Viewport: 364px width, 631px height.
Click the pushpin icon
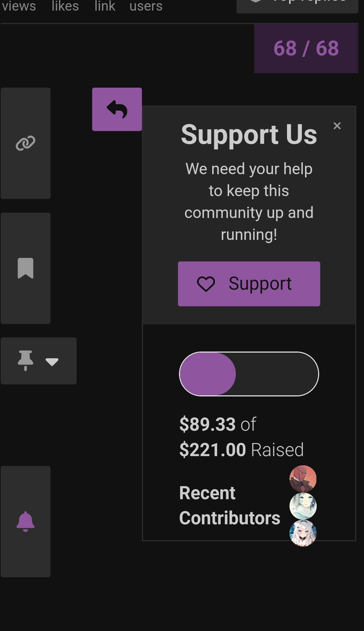click(25, 361)
